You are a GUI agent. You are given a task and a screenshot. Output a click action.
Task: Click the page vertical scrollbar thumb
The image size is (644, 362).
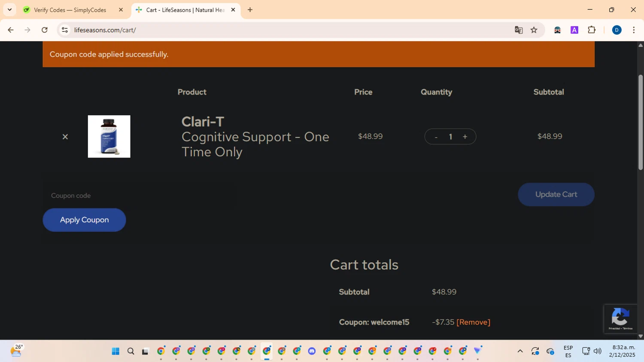[x=641, y=122]
